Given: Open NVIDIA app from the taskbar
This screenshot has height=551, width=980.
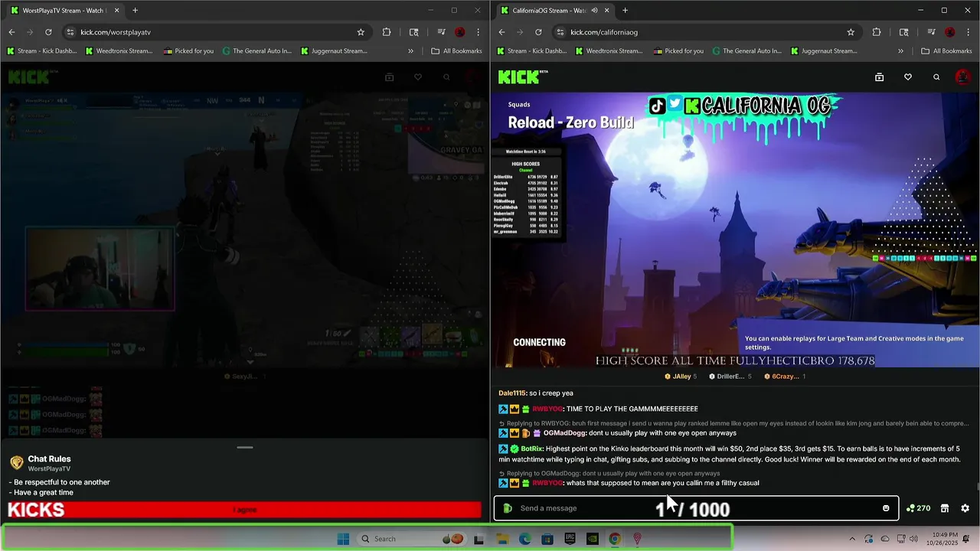Looking at the screenshot, I should 592,539.
